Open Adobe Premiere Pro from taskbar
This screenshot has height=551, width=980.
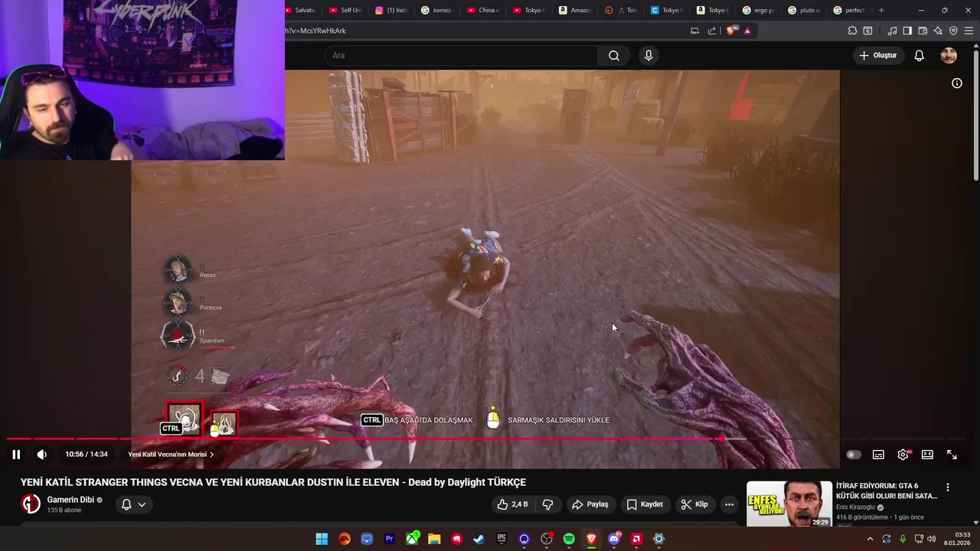click(x=389, y=539)
